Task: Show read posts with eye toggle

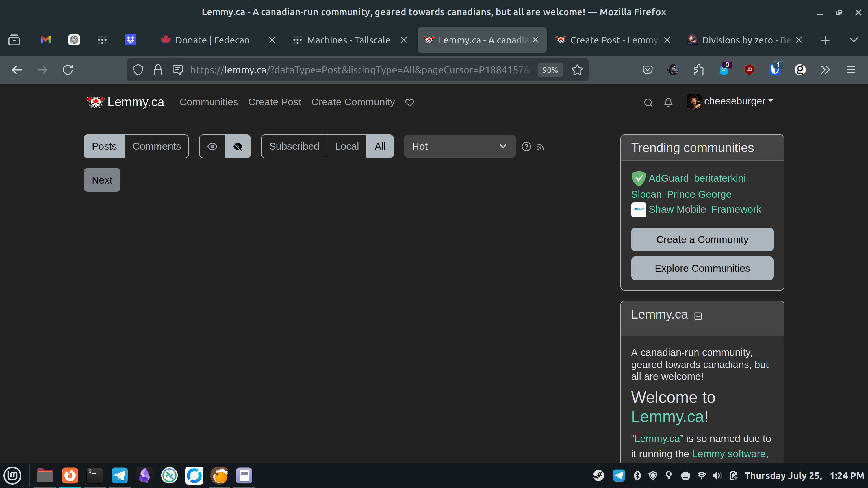Action: [212, 147]
